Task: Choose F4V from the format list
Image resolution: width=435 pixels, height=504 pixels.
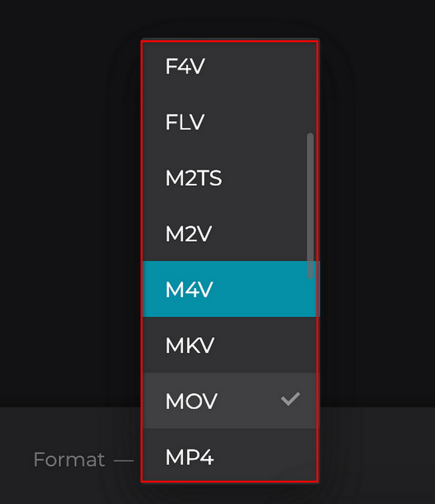Action: [229, 66]
